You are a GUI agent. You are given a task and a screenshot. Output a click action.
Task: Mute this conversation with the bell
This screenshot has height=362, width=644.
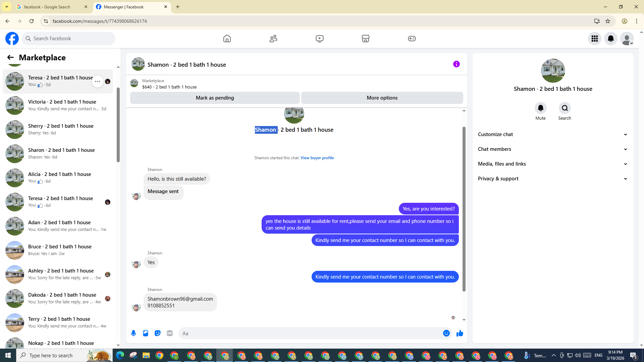coord(540,108)
